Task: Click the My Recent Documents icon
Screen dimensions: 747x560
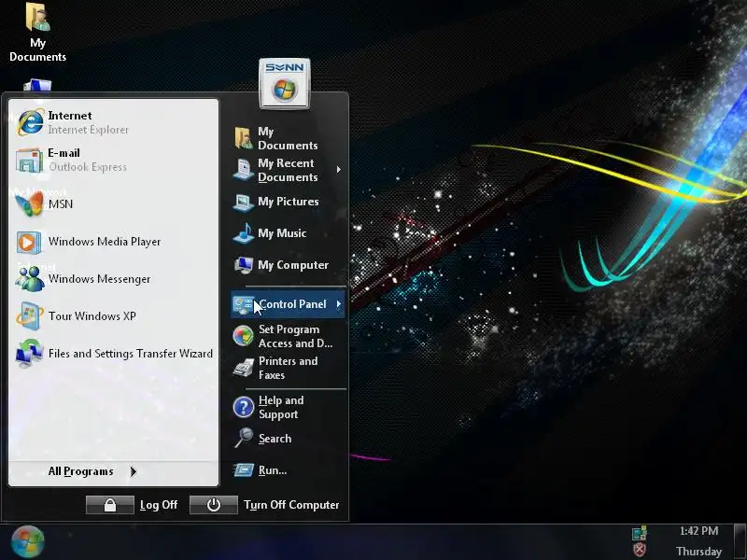Action: click(x=244, y=170)
